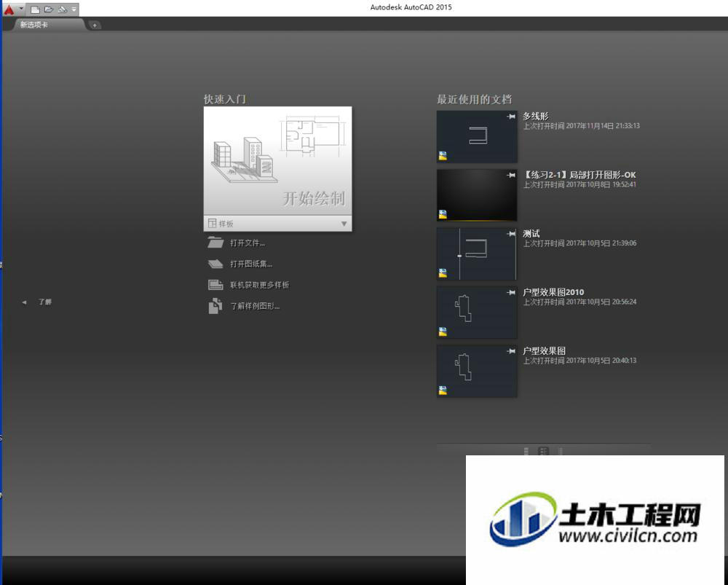The image size is (728, 585).
Task: Open the 测试 drawing thumbnail
Action: [477, 254]
